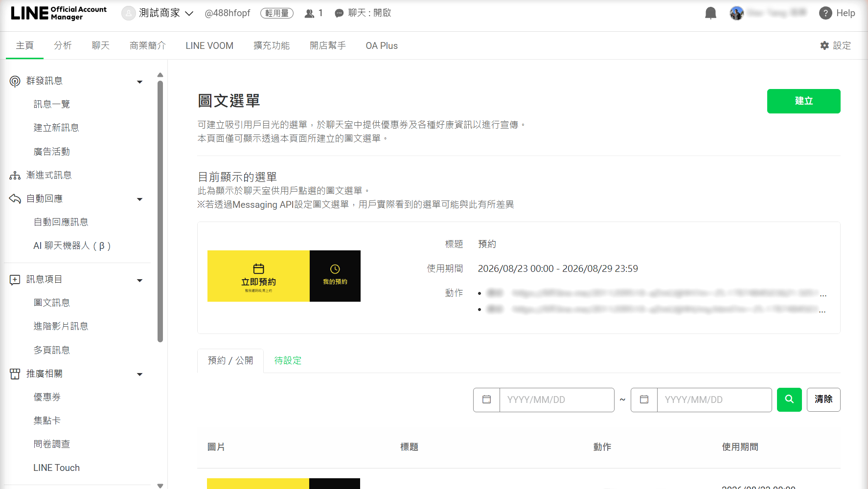Collapse the 群發訊息 section arrow

click(x=140, y=82)
